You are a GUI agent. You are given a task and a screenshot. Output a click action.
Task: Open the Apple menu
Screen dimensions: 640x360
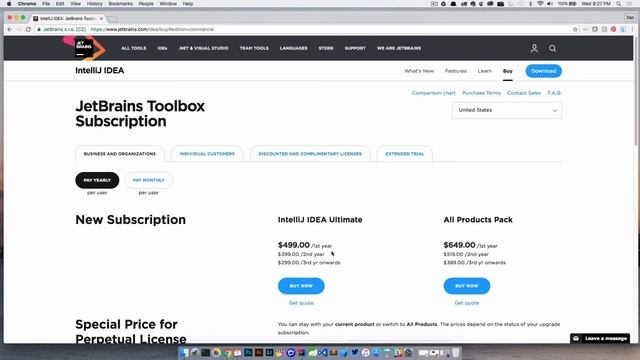point(9,4)
